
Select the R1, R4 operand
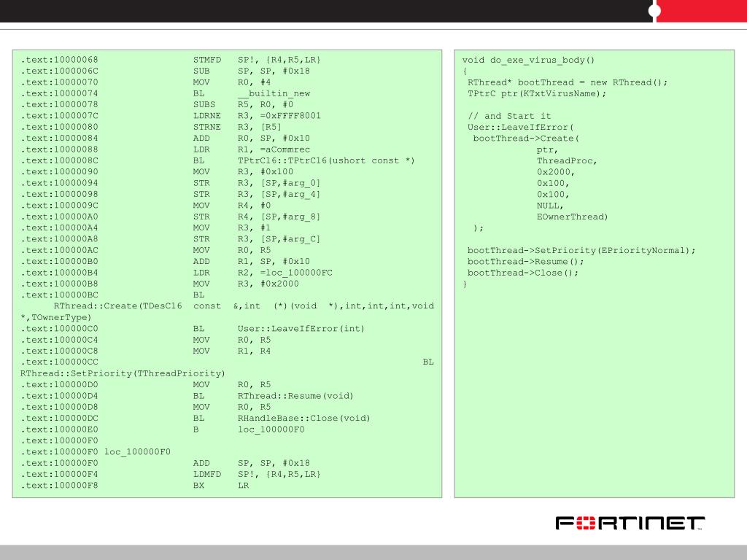pyautogui.click(x=255, y=351)
